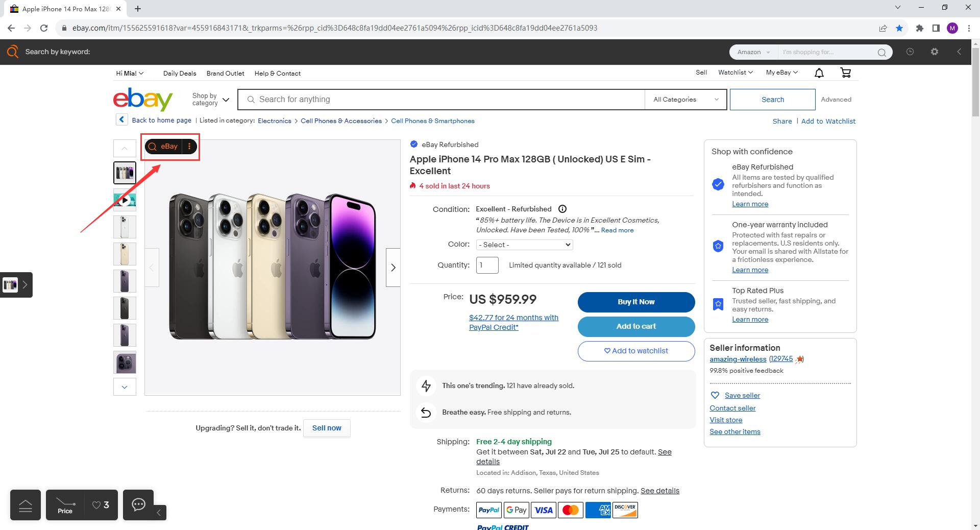Collapse the extension search bar arrow
Viewport: 980px width, 530px height.
coord(959,52)
